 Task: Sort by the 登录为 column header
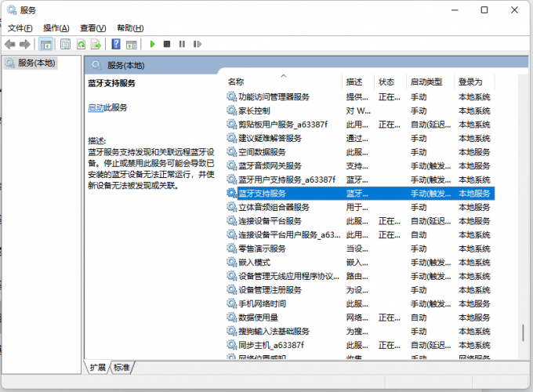click(x=474, y=82)
